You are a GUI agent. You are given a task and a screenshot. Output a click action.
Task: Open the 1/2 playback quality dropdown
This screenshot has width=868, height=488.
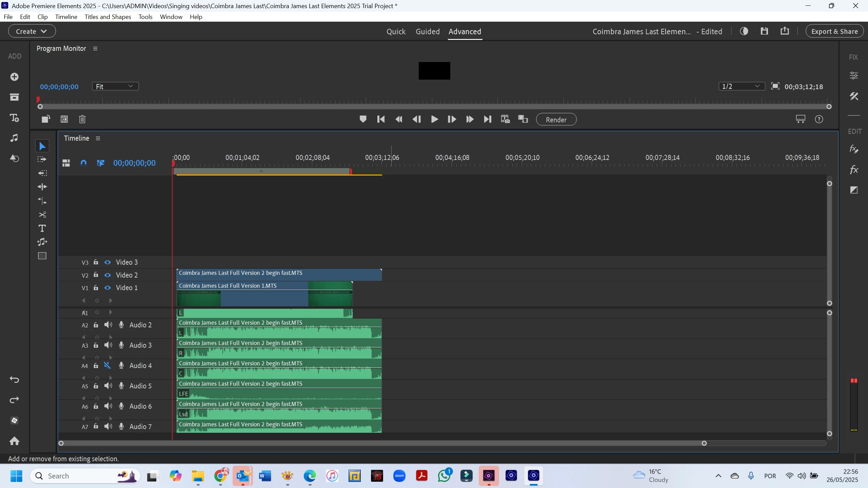click(742, 86)
